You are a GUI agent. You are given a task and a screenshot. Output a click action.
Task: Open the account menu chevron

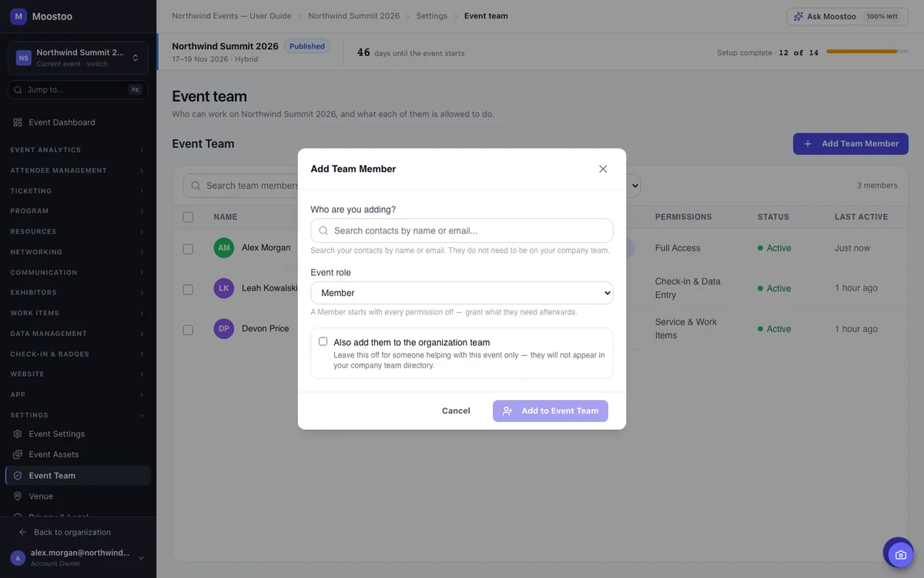(141, 558)
